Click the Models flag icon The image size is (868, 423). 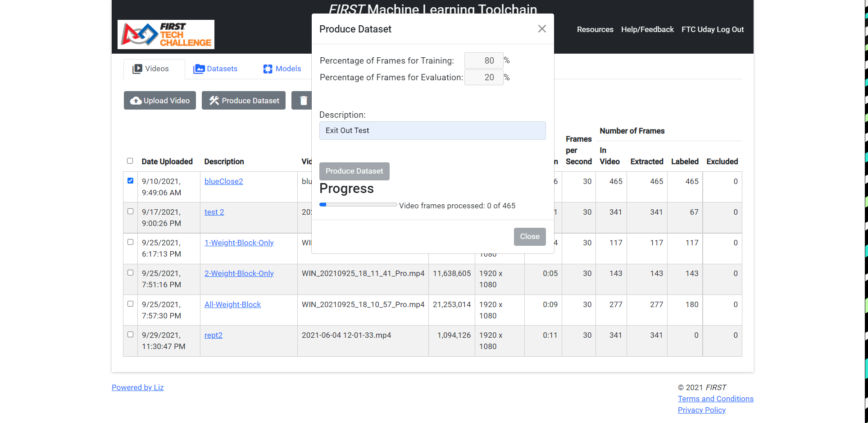pyautogui.click(x=268, y=69)
